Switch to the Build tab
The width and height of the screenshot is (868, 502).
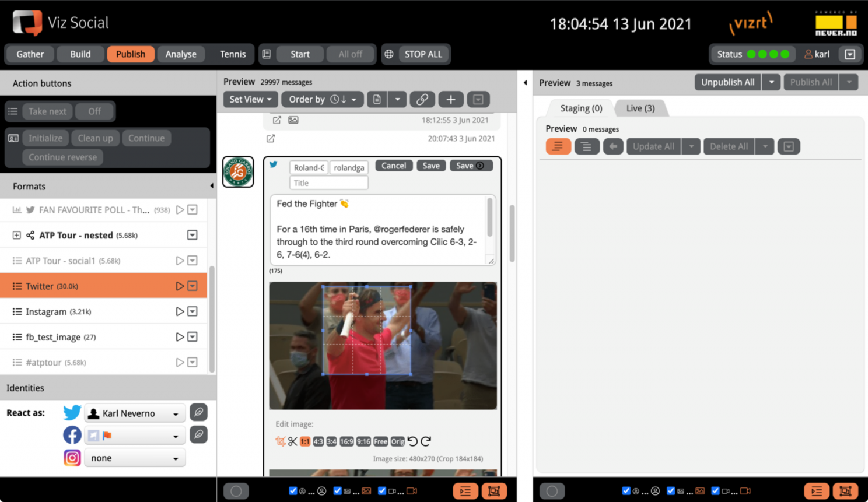(80, 54)
